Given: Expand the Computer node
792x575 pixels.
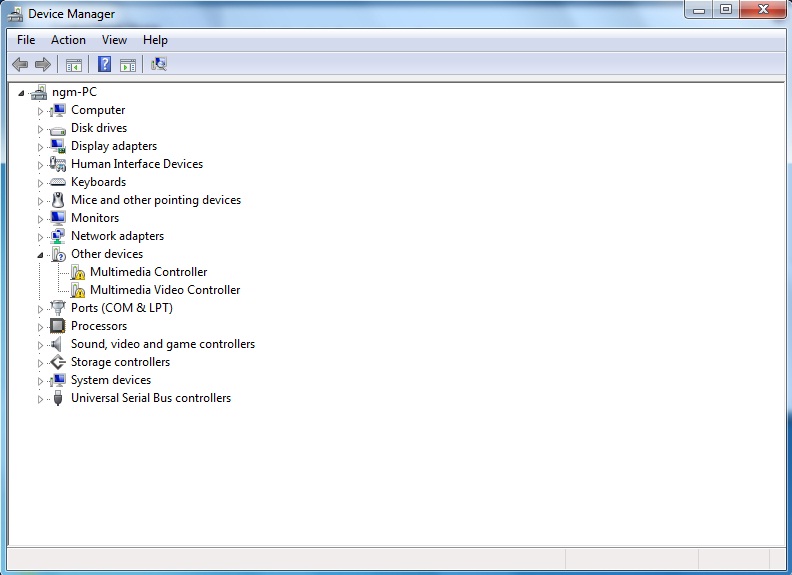Looking at the screenshot, I should click(x=40, y=111).
